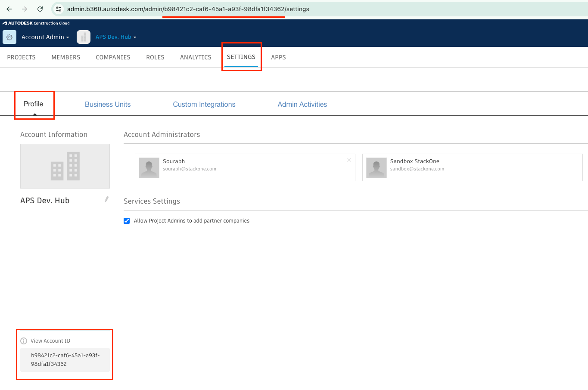Open the Companies tab
The height and width of the screenshot is (390, 588).
tap(113, 57)
